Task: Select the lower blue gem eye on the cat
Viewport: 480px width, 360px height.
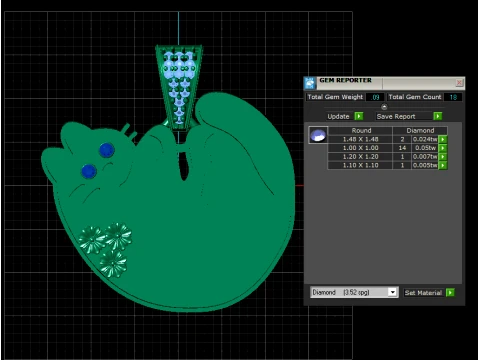Action: tap(89, 171)
